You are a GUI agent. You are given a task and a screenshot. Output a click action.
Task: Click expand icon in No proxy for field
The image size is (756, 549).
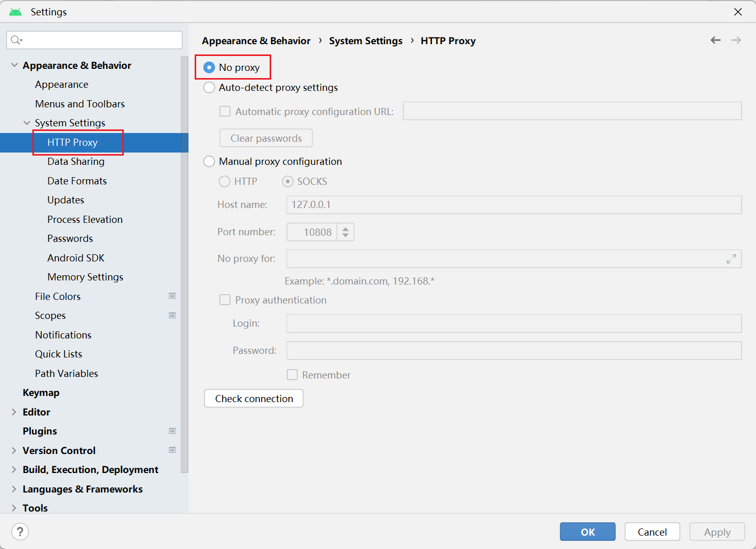pos(731,259)
